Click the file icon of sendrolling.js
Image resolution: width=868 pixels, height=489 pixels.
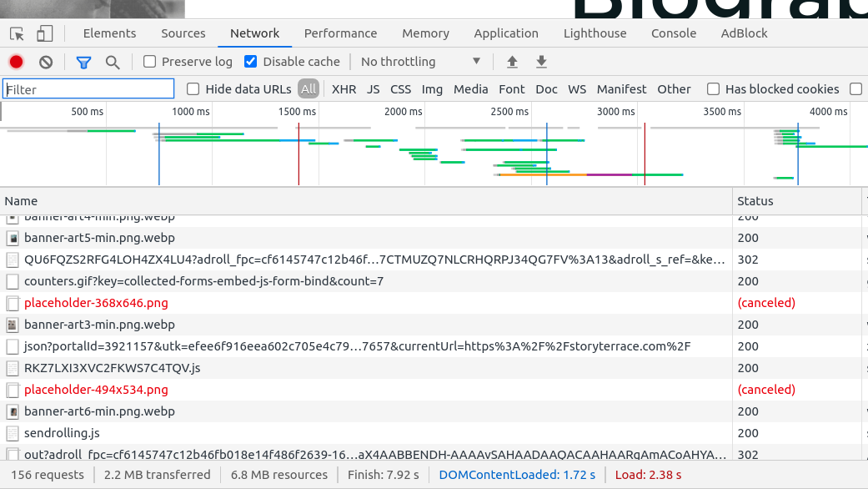click(13, 433)
